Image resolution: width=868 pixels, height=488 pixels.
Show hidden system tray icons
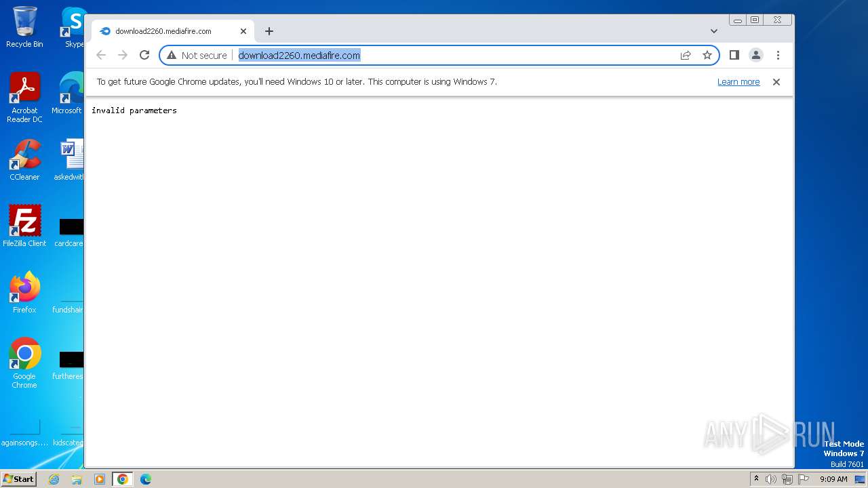tap(756, 479)
